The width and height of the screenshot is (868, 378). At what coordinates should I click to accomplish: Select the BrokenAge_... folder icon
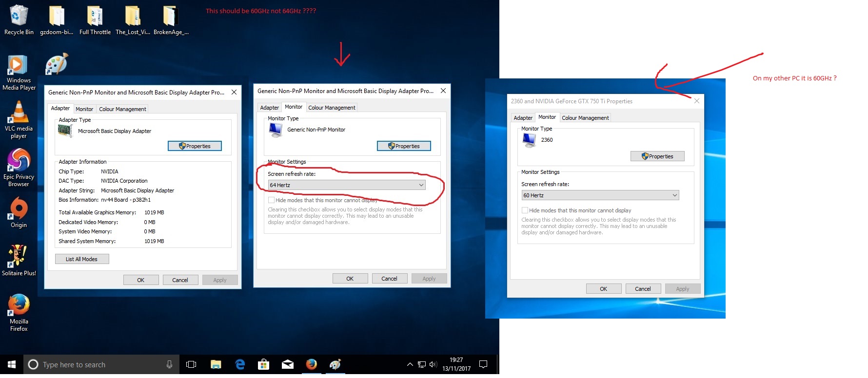pyautogui.click(x=171, y=19)
